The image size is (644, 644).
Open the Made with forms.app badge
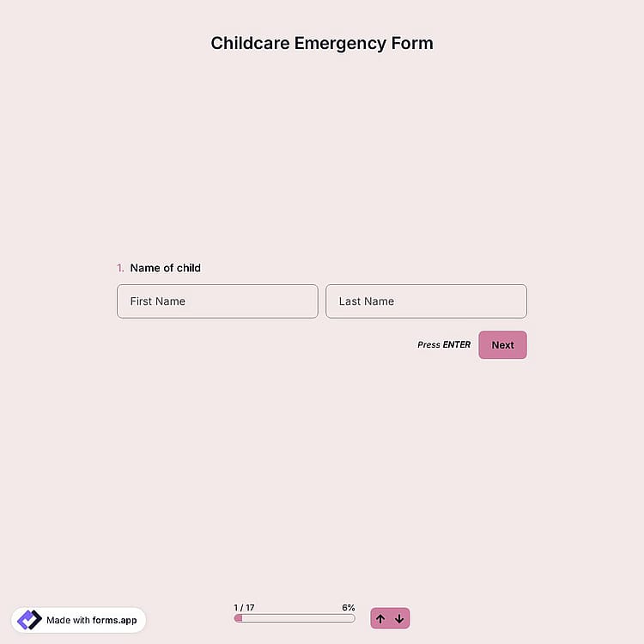pos(78,620)
